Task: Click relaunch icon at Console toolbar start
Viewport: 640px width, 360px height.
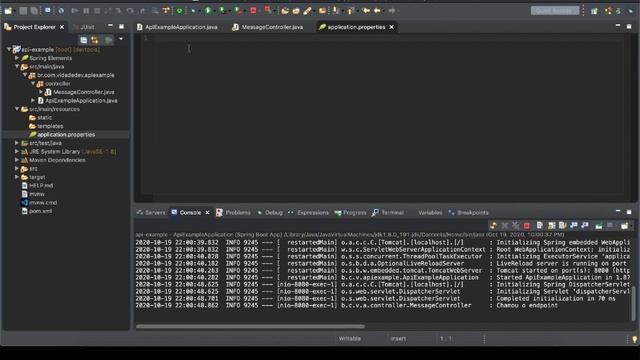Action: pyautogui.click(x=493, y=225)
